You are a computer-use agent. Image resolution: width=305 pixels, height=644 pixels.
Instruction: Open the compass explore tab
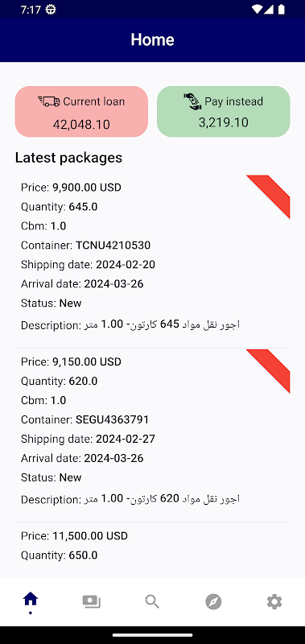tap(213, 601)
